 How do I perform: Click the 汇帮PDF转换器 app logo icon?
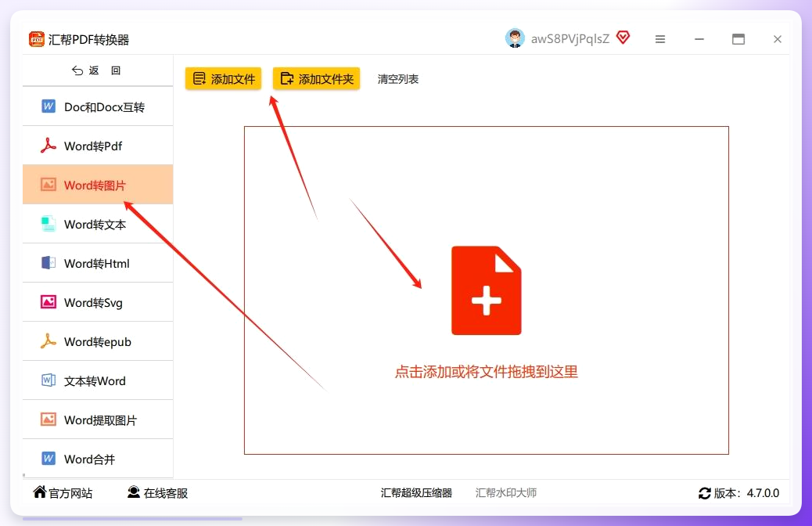point(37,39)
